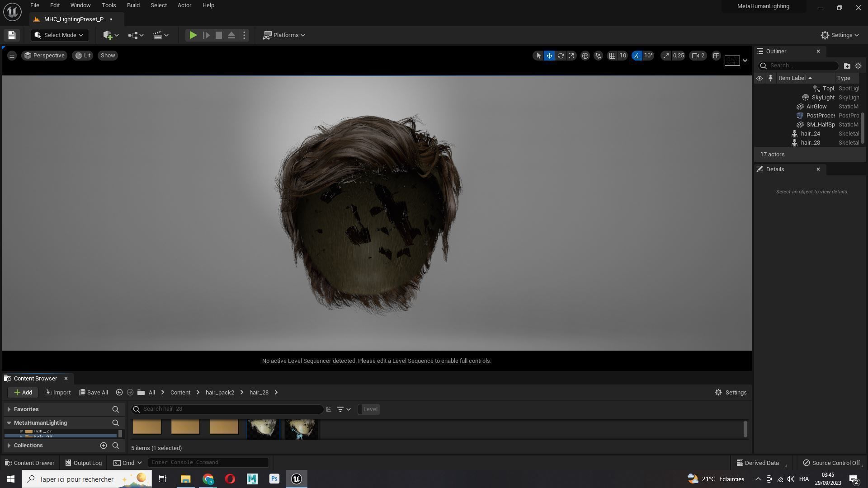868x488 pixels.
Task: Toggle grid snapping in the viewport
Action: [612, 56]
